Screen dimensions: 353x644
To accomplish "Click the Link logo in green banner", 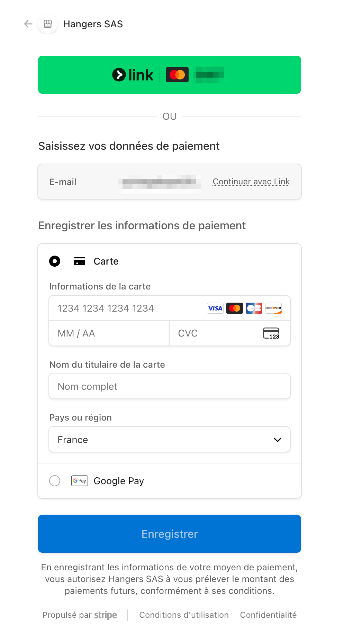I will pyautogui.click(x=133, y=75).
